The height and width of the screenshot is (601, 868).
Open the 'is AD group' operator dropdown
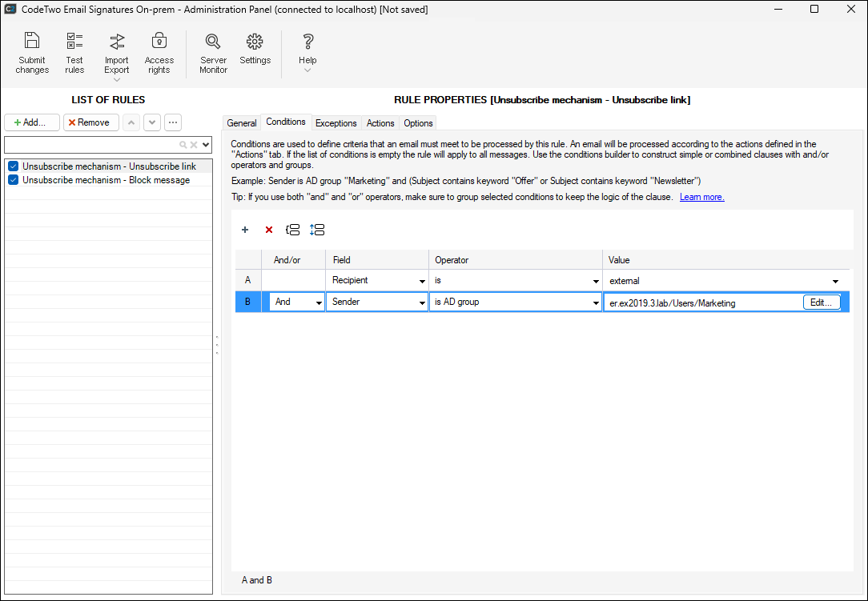pyautogui.click(x=596, y=303)
